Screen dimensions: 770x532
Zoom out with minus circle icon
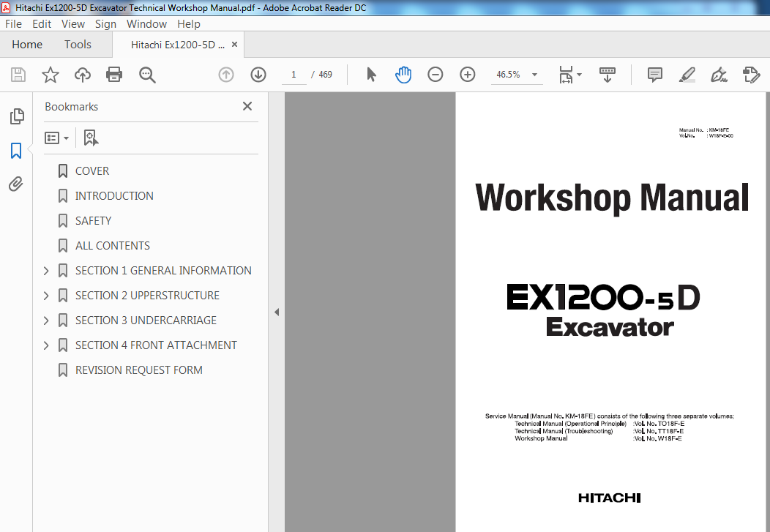pos(435,75)
